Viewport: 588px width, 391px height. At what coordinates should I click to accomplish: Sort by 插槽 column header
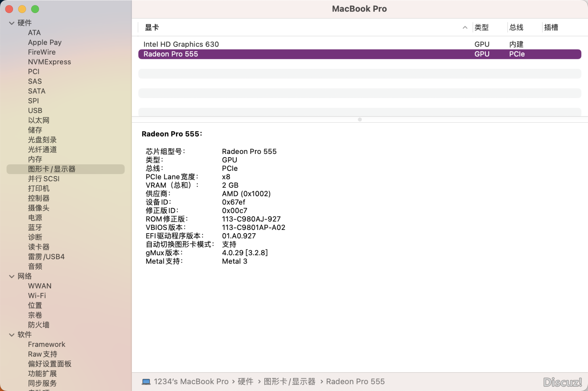[551, 28]
